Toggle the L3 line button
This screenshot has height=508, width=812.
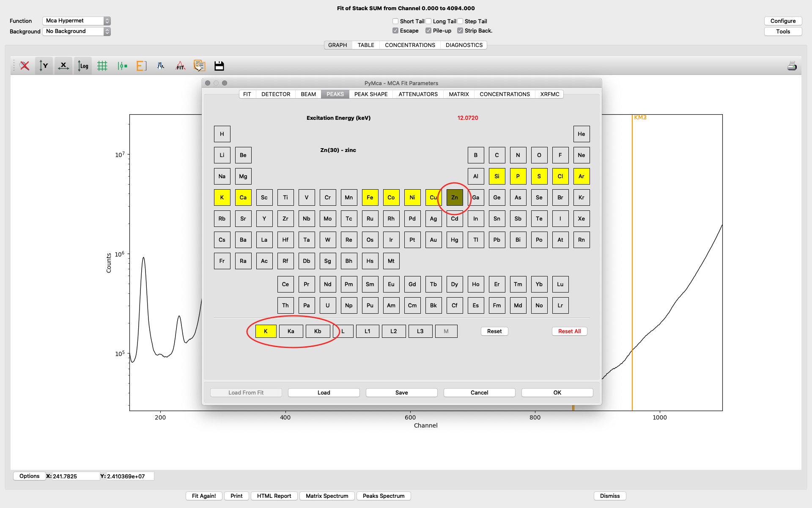point(420,331)
